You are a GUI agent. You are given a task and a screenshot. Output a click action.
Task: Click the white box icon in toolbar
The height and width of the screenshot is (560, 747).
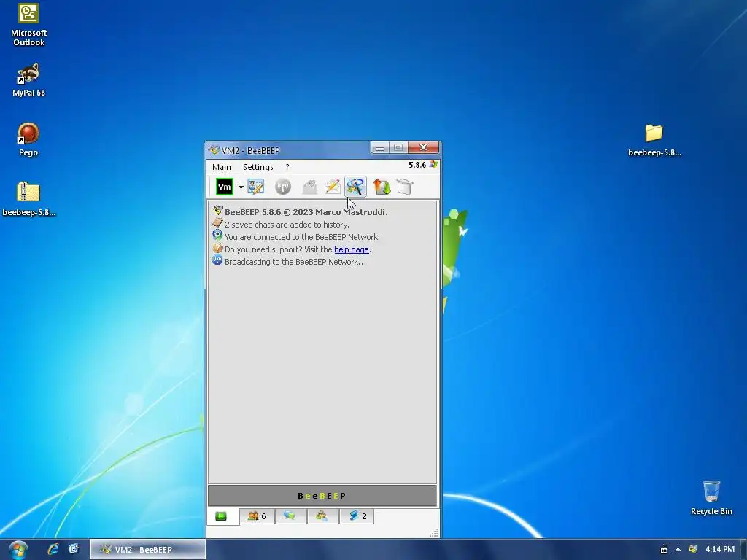pos(404,187)
